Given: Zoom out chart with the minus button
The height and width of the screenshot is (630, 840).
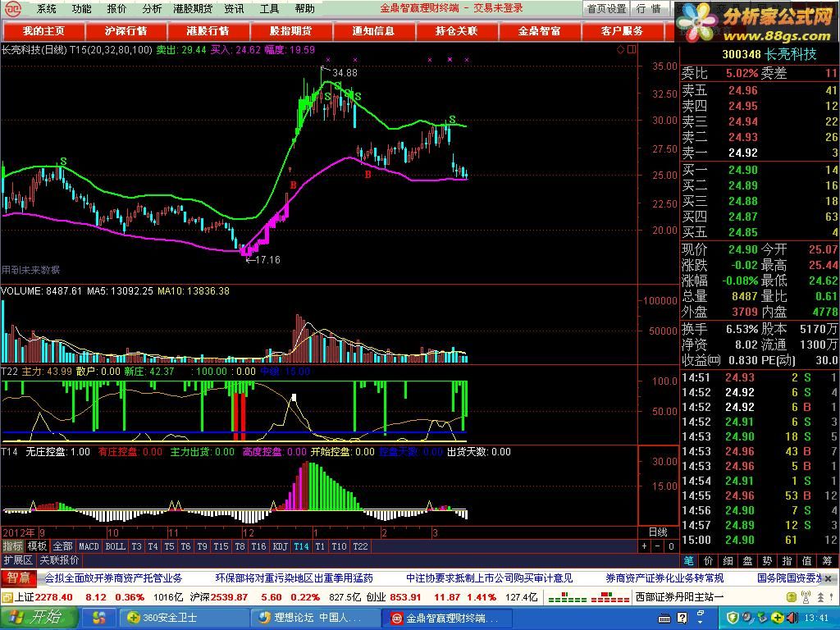Looking at the screenshot, I should point(657,546).
